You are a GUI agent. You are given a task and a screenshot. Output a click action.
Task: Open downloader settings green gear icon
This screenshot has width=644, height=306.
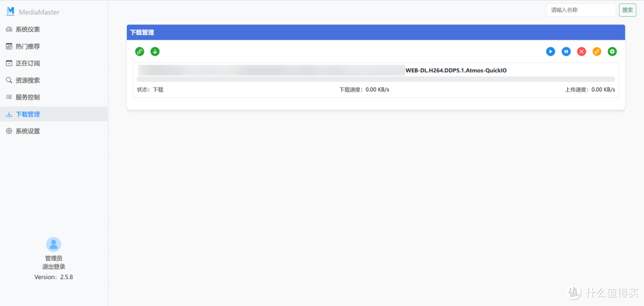click(612, 51)
